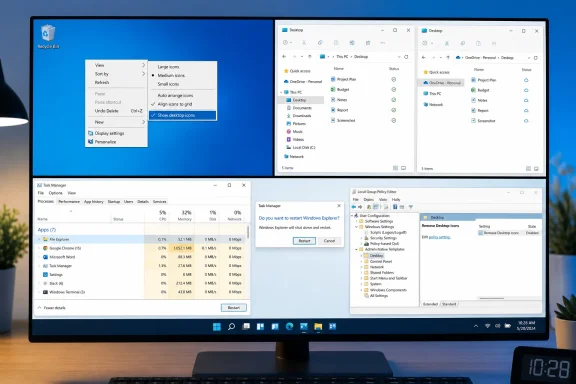The image size is (576, 384).
Task: Select Medium icons radio option
Action: click(x=182, y=75)
